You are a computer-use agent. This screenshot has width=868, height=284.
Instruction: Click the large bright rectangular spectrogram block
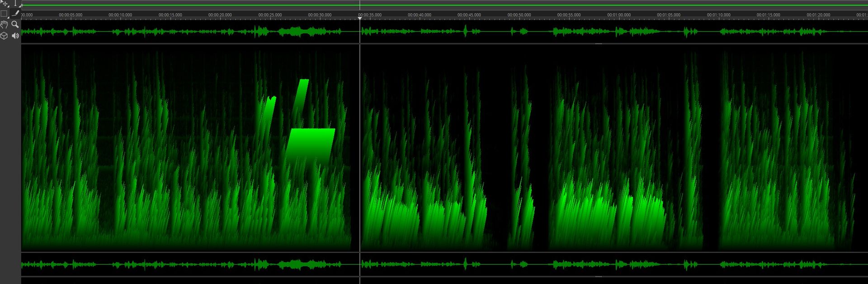[311, 144]
